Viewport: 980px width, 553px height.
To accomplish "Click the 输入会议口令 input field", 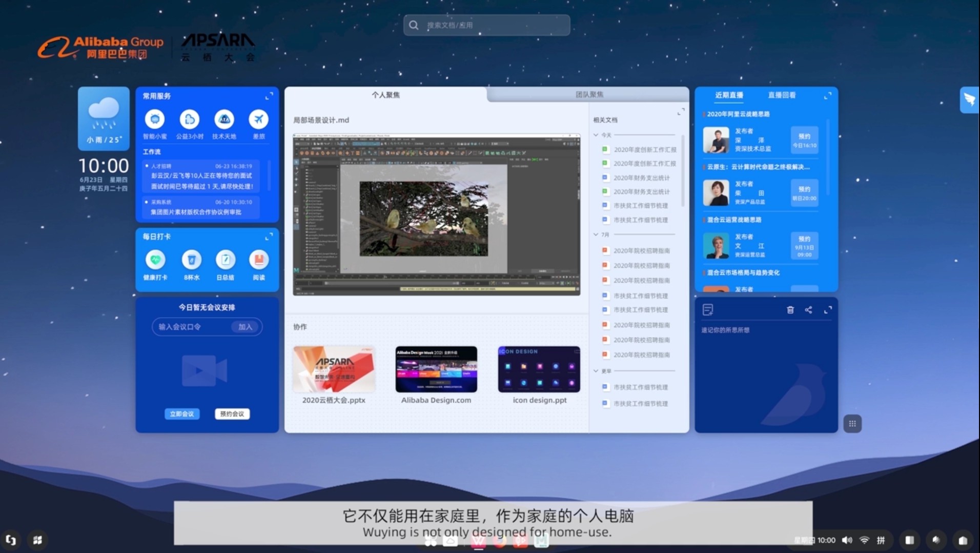I will (192, 327).
